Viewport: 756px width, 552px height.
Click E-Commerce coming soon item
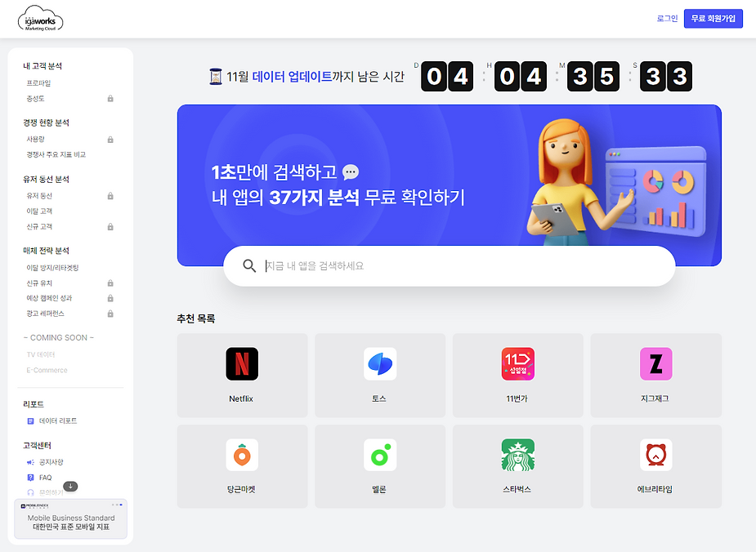click(47, 370)
